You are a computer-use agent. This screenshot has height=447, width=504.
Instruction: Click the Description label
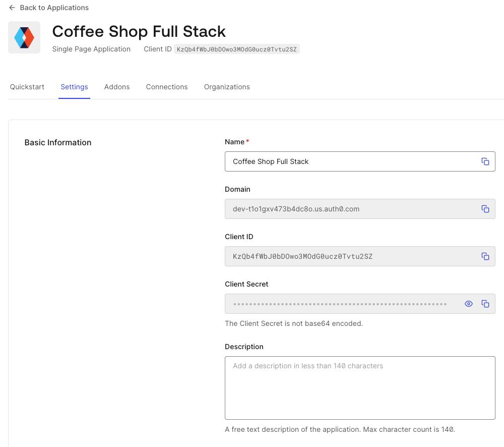[244, 347]
